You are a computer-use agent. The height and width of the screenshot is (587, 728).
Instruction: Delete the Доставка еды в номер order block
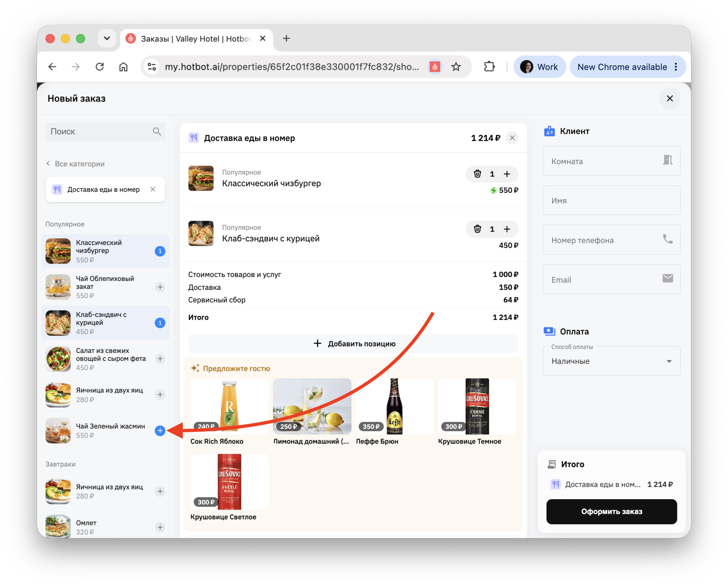click(x=512, y=138)
